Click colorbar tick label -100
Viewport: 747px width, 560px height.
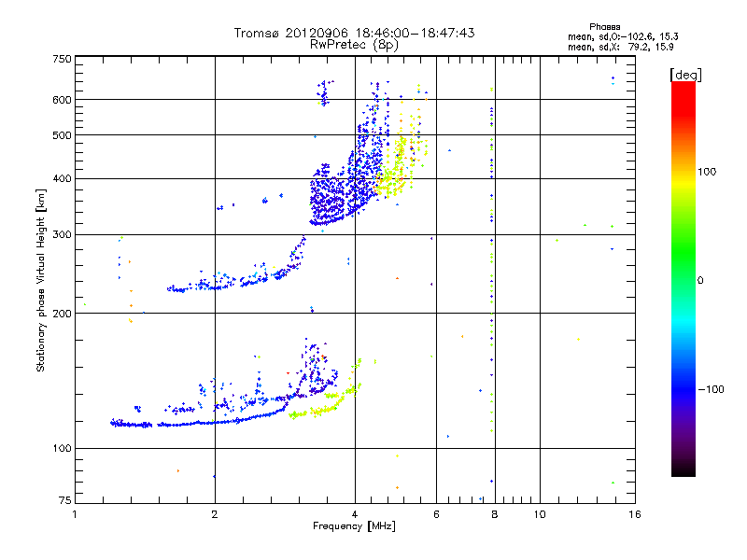pos(712,389)
